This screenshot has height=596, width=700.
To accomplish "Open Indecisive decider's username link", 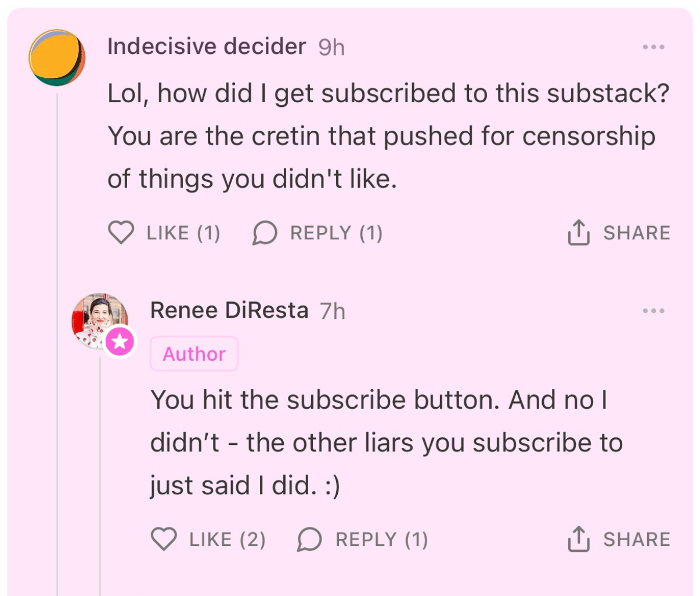I will tap(207, 46).
